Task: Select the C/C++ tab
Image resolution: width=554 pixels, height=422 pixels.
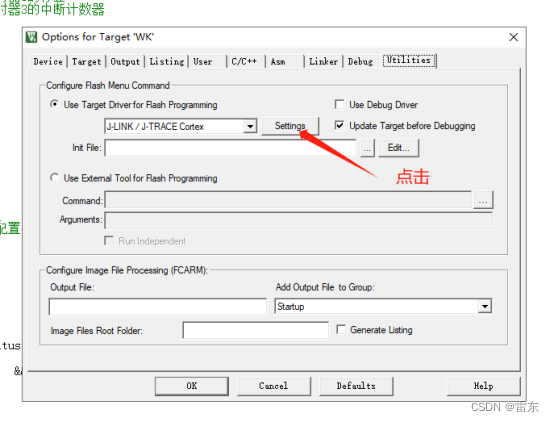Action: [244, 61]
